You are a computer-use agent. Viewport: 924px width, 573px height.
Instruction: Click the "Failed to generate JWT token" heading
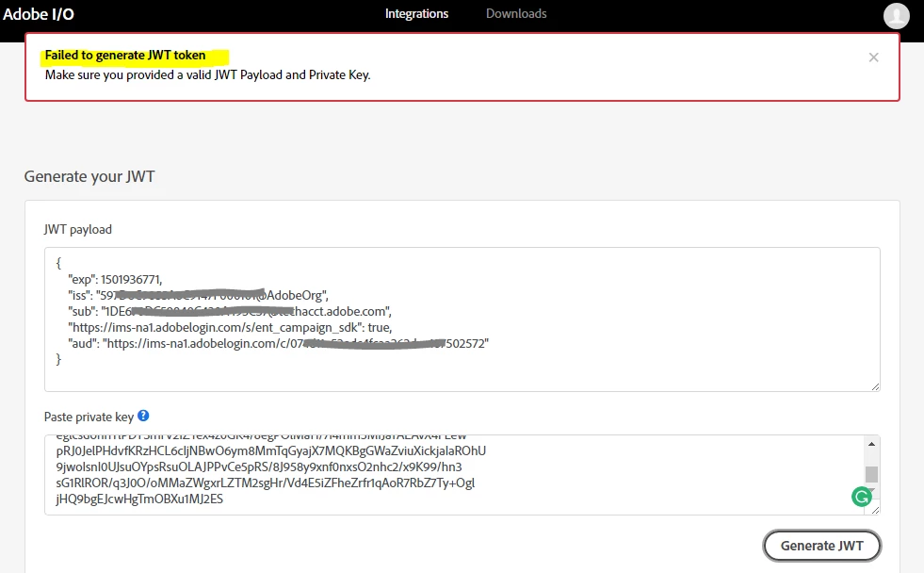pyautogui.click(x=125, y=56)
